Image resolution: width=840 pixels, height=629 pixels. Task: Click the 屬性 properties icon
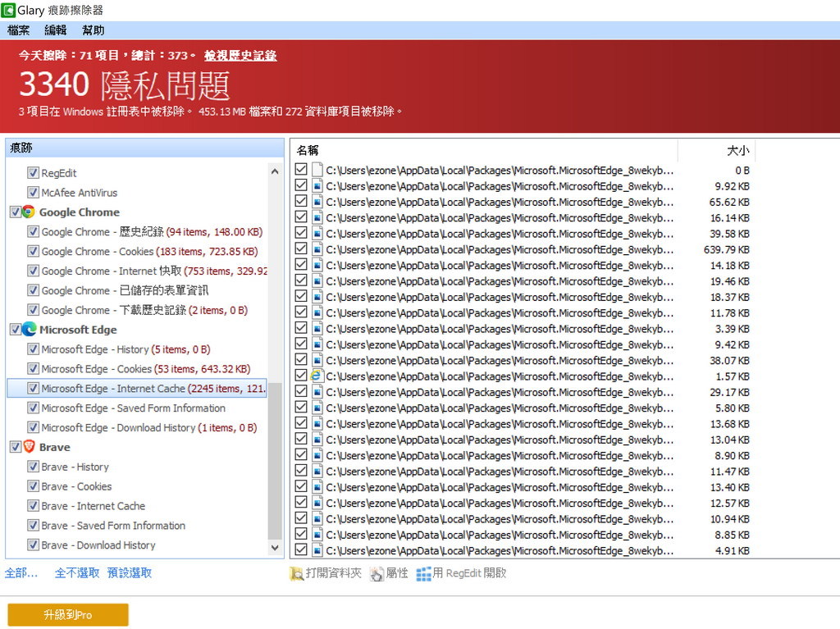click(x=377, y=573)
